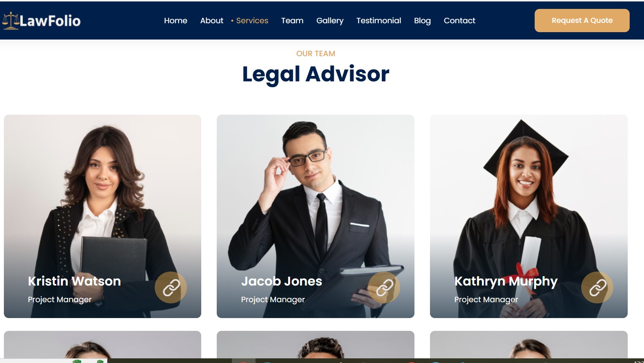Click the Request A Quote button
The height and width of the screenshot is (363, 644).
pos(582,21)
